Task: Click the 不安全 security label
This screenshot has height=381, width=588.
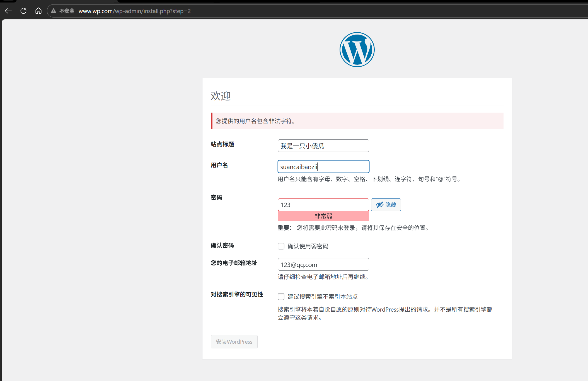Action: (67, 11)
